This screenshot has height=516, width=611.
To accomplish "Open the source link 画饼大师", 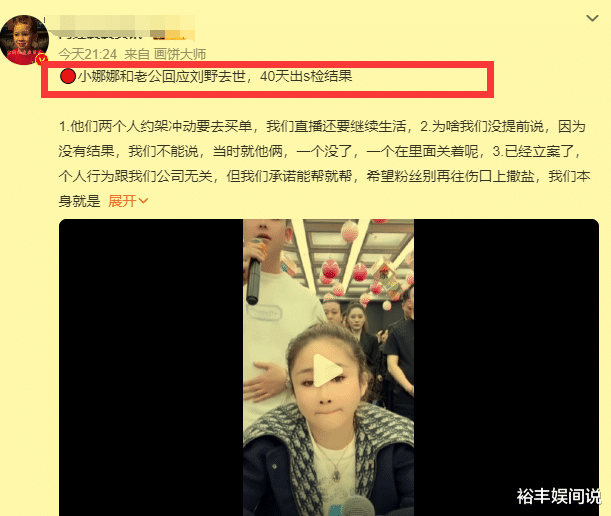I will [x=180, y=54].
